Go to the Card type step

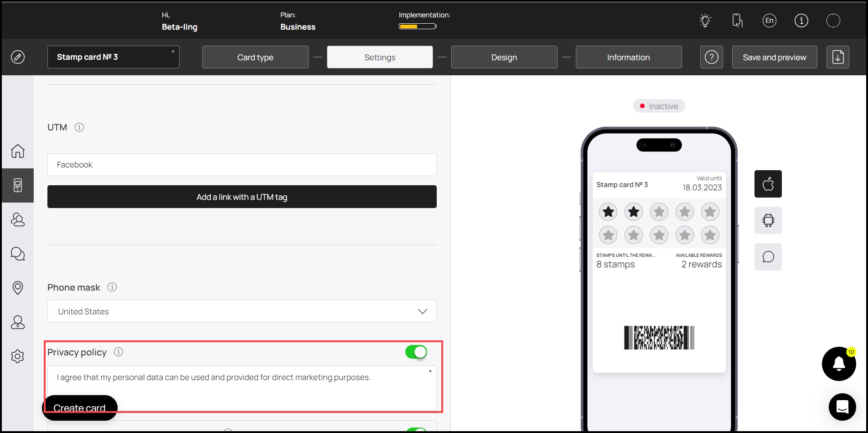[255, 57]
